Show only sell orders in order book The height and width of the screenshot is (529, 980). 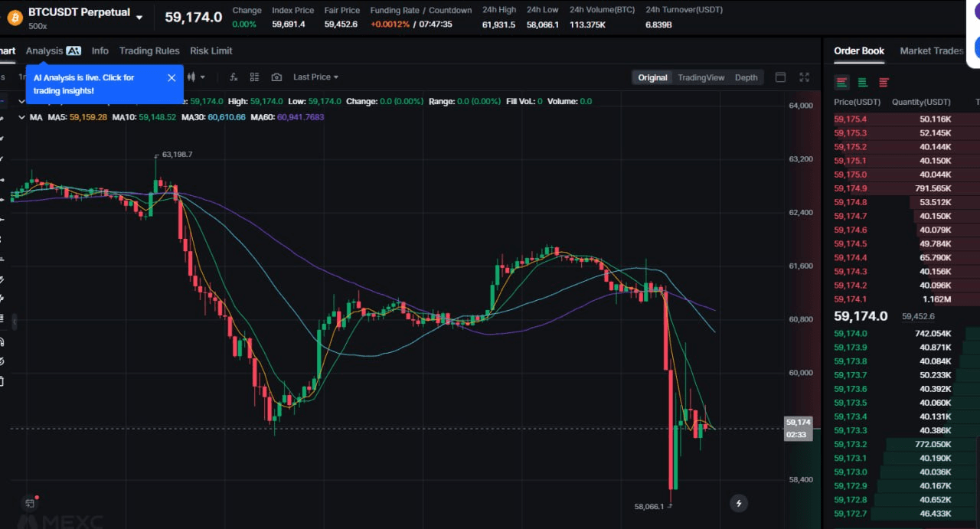884,83
